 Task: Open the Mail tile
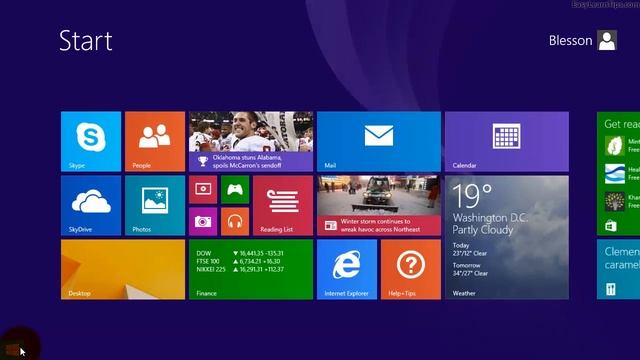pos(379,142)
